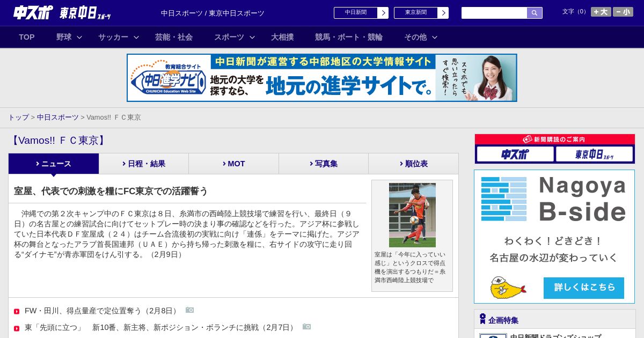Click the red bullet before 東「先頭に立つ」 article
The width and height of the screenshot is (644, 338).
[17, 328]
